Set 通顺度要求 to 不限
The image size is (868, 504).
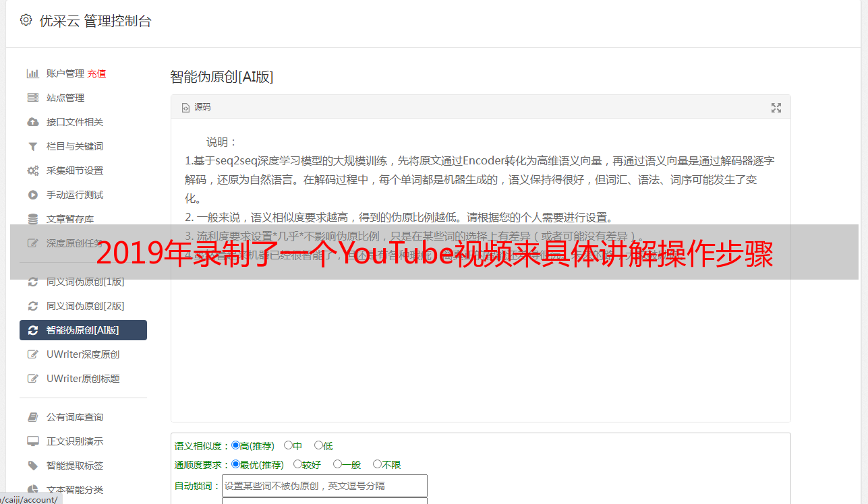tap(377, 464)
